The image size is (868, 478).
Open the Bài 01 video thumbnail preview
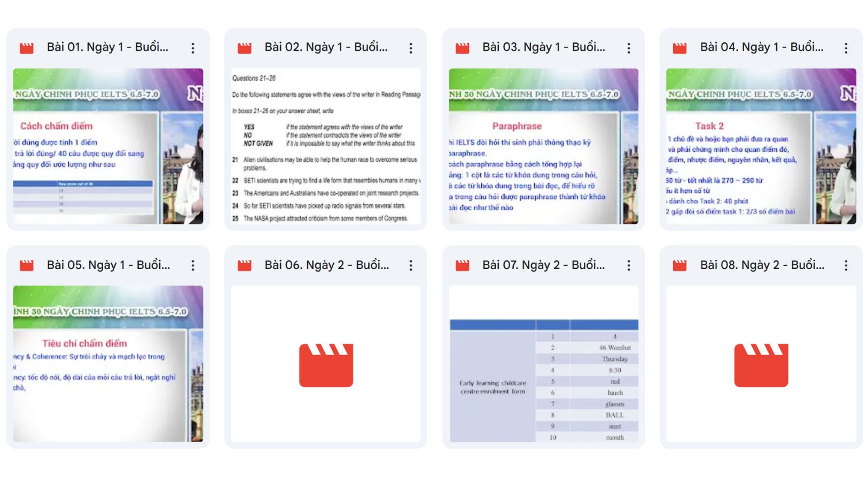(x=108, y=146)
